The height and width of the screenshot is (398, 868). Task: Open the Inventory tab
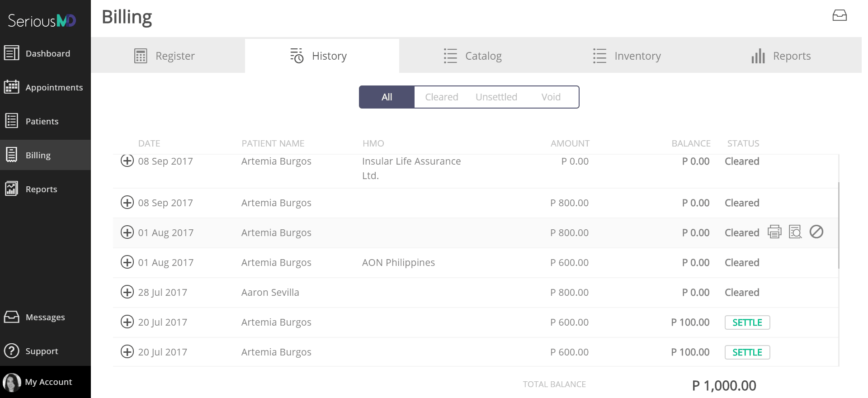pyautogui.click(x=630, y=56)
